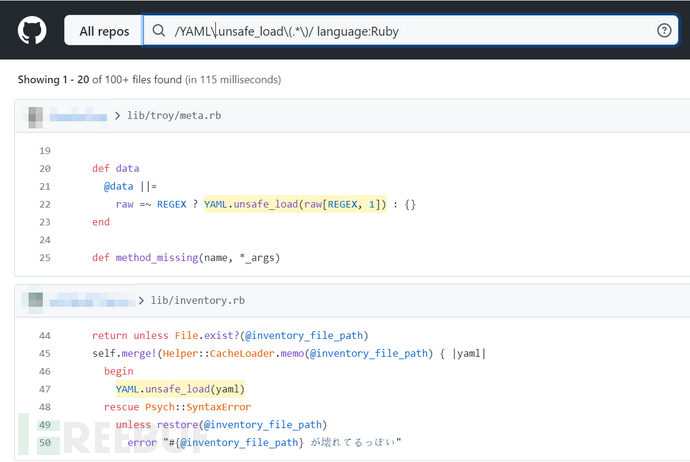Open the search syntax help icon
The height and width of the screenshot is (462, 690).
click(x=664, y=30)
